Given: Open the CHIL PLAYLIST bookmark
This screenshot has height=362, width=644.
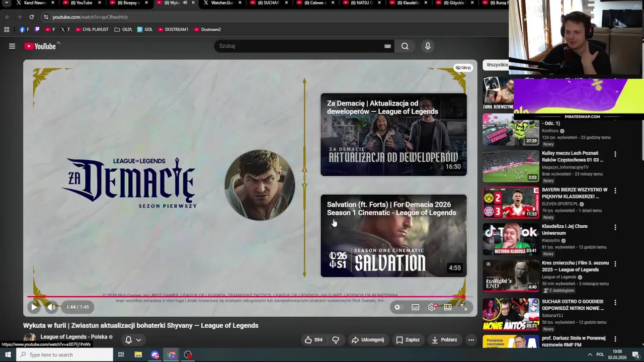Looking at the screenshot, I should point(92,30).
